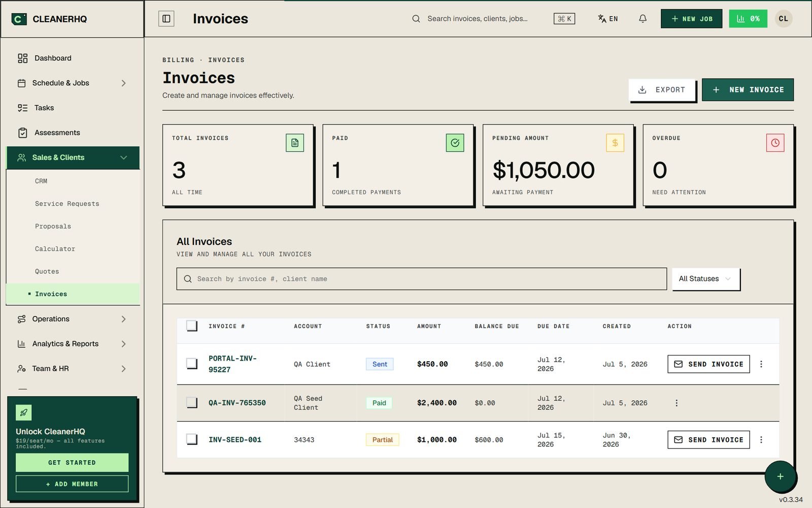Check the INV-SEED-001 row checkbox
Image resolution: width=812 pixels, height=508 pixels.
[192, 439]
